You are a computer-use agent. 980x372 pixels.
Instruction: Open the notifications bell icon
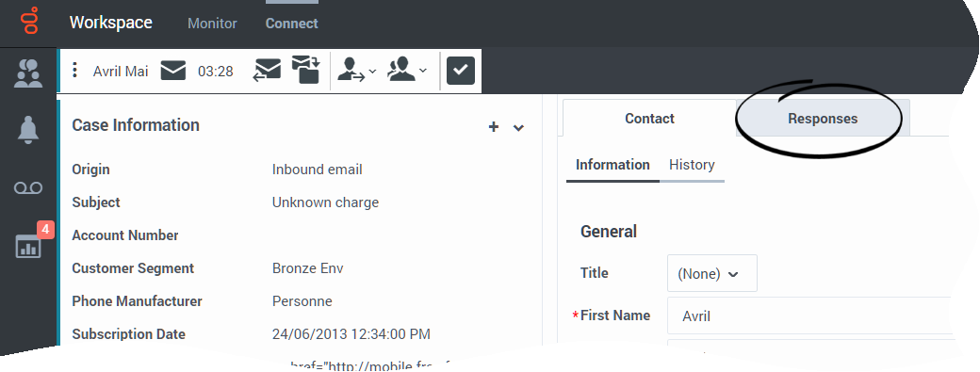pyautogui.click(x=29, y=131)
